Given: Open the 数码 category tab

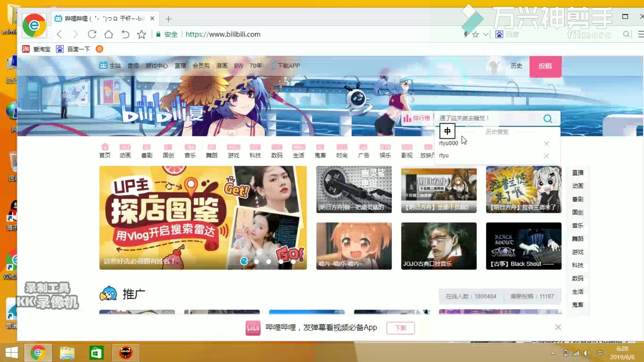Looking at the screenshot, I should coord(277,151).
